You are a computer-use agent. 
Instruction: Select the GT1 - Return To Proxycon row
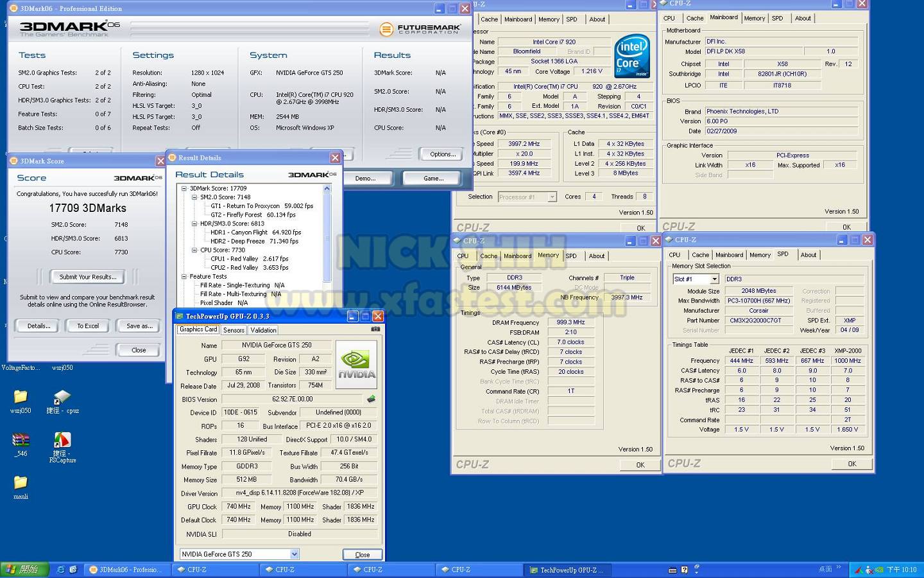[x=262, y=206]
